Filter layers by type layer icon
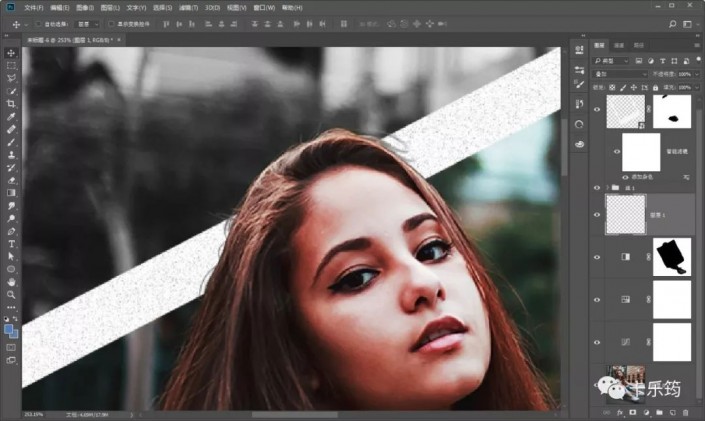The width and height of the screenshot is (705, 421). point(662,61)
